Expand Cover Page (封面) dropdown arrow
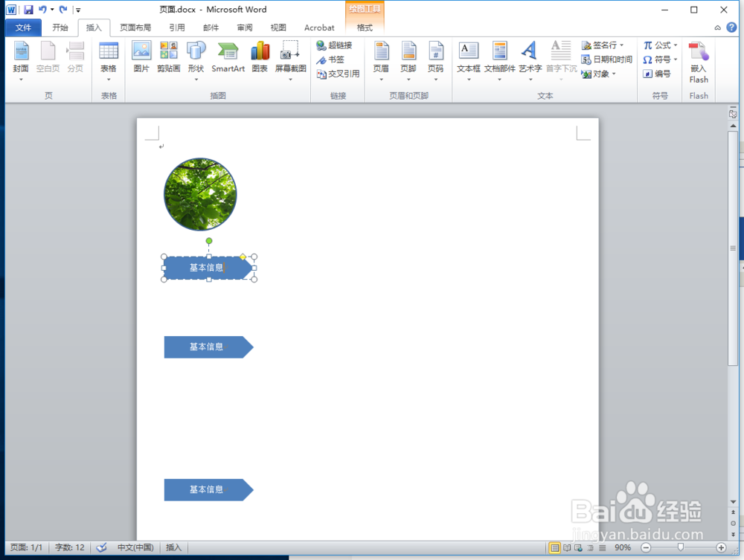The width and height of the screenshot is (744, 560). click(x=21, y=79)
